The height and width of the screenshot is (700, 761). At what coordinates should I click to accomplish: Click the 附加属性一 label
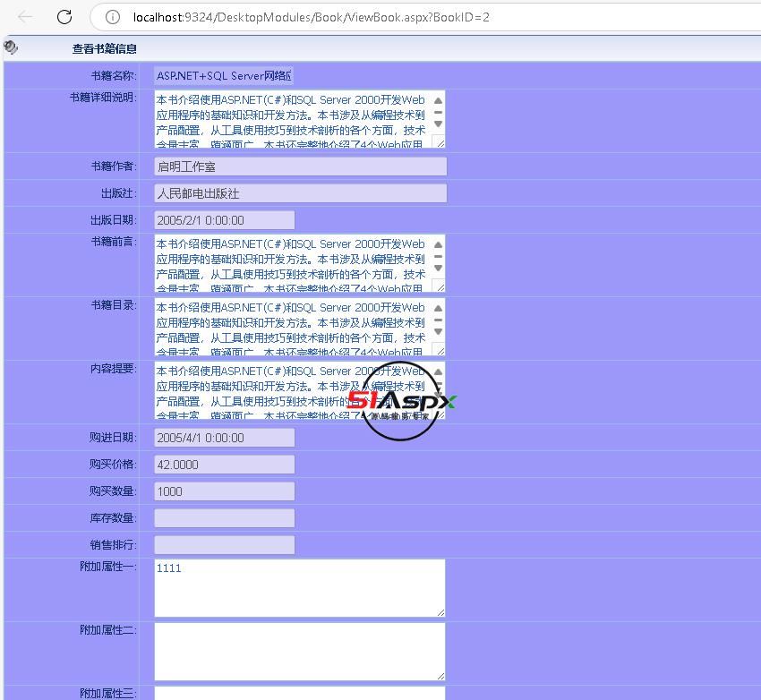(x=108, y=567)
